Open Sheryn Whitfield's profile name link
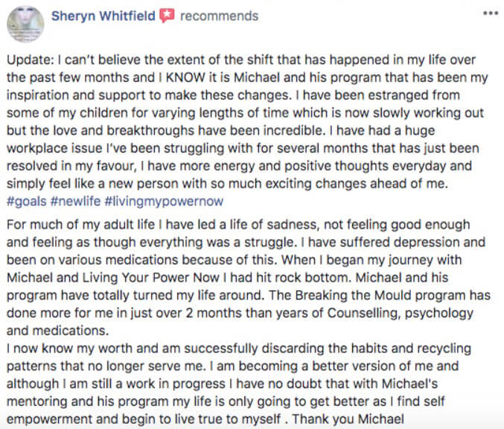This screenshot has width=504, height=429. coord(103,16)
